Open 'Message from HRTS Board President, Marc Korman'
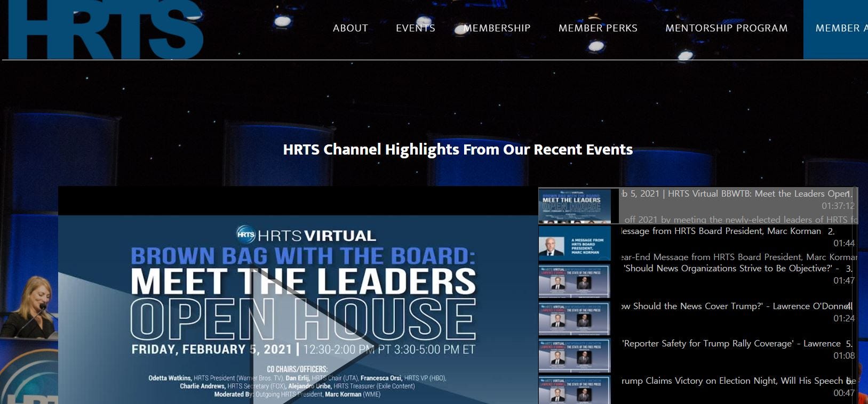Screen dimensions: 868x404 [x=721, y=231]
